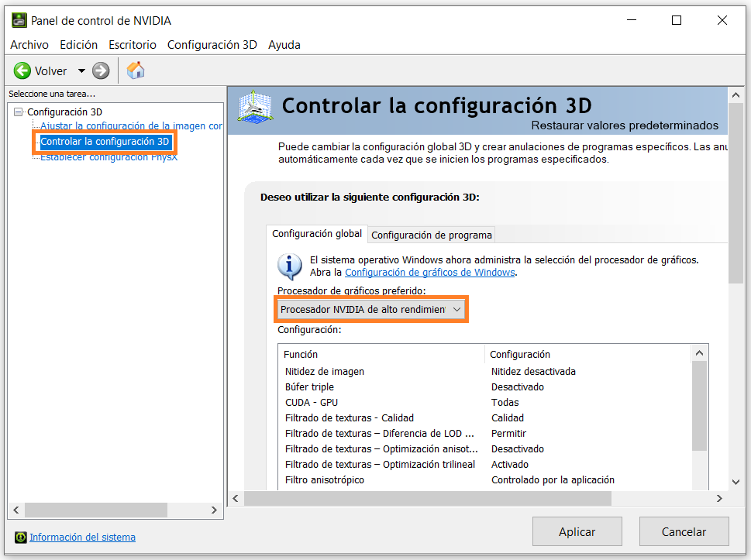
Task: Open the Información del sistema link
Action: point(82,537)
